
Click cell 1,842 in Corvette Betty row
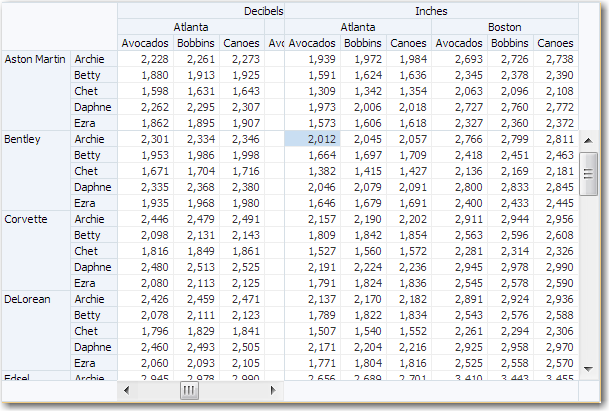point(363,235)
